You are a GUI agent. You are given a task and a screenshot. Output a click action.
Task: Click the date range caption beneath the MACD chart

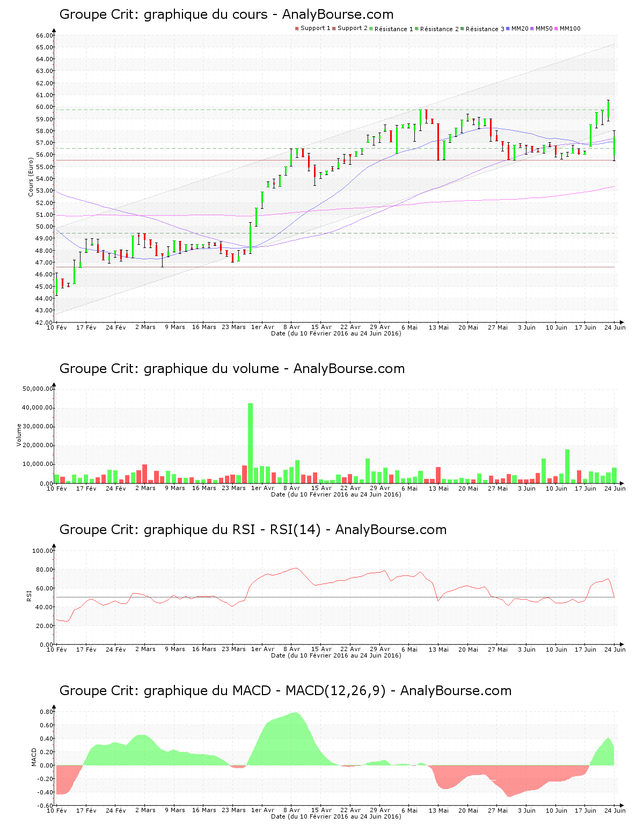tap(336, 816)
